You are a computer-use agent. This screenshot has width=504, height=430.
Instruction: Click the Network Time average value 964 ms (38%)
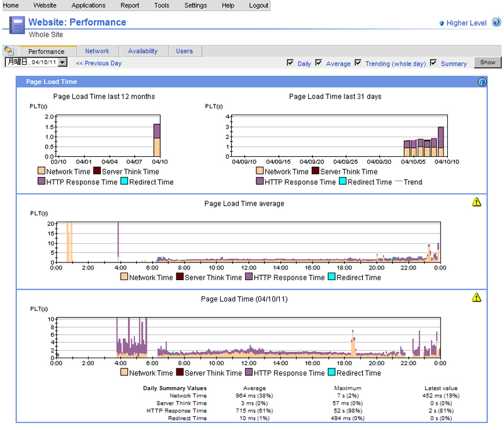click(255, 395)
